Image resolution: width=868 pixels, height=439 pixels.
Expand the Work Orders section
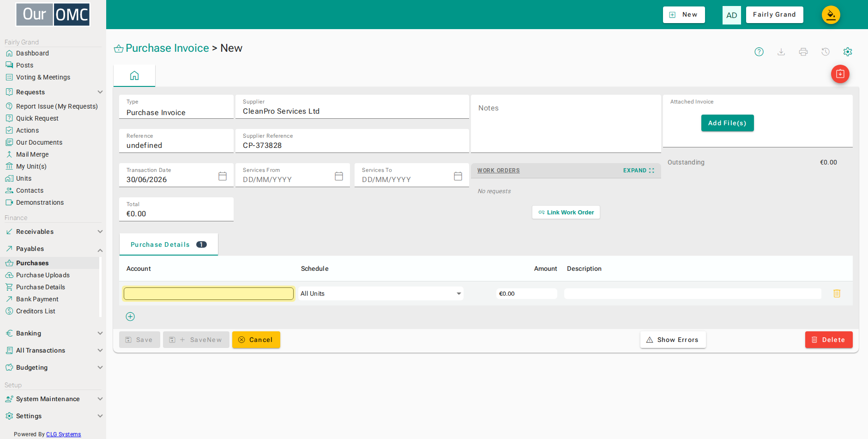tap(639, 171)
